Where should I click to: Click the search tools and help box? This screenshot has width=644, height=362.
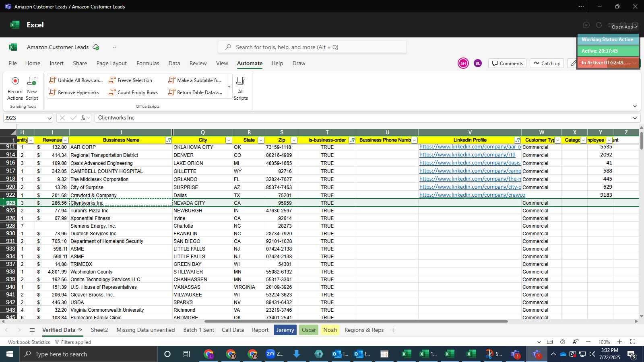click(312, 47)
